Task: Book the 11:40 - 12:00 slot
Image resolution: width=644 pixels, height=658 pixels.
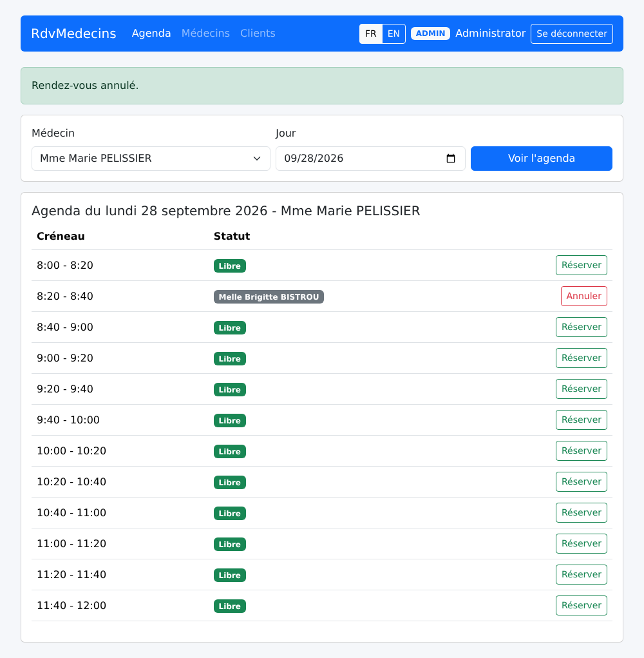Action: pos(582,606)
